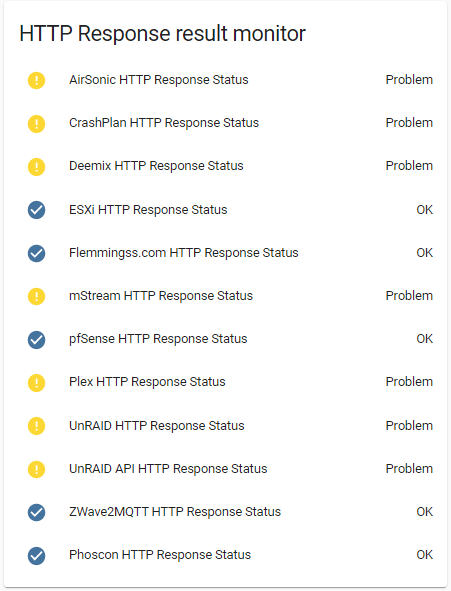This screenshot has width=451, height=591.
Task: Select the Deemix alert icon
Action: 37,167
